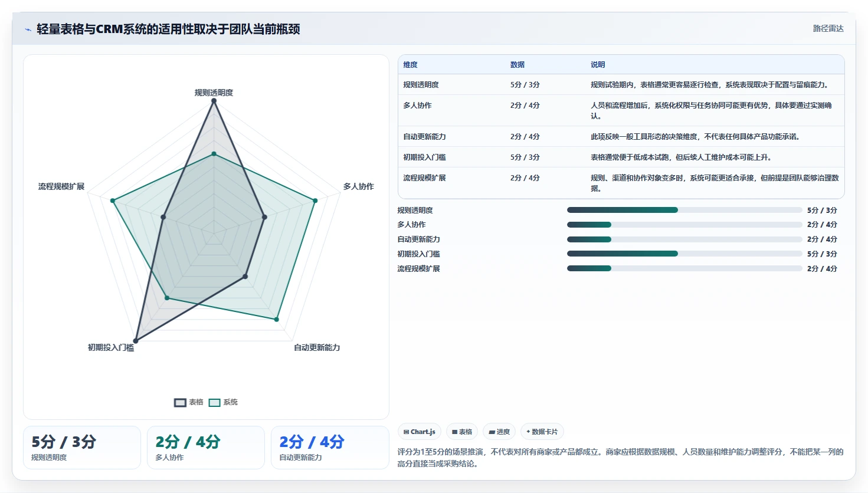The height and width of the screenshot is (493, 868).
Task: Click the 表格 chip below the progress bars
Action: (462, 432)
